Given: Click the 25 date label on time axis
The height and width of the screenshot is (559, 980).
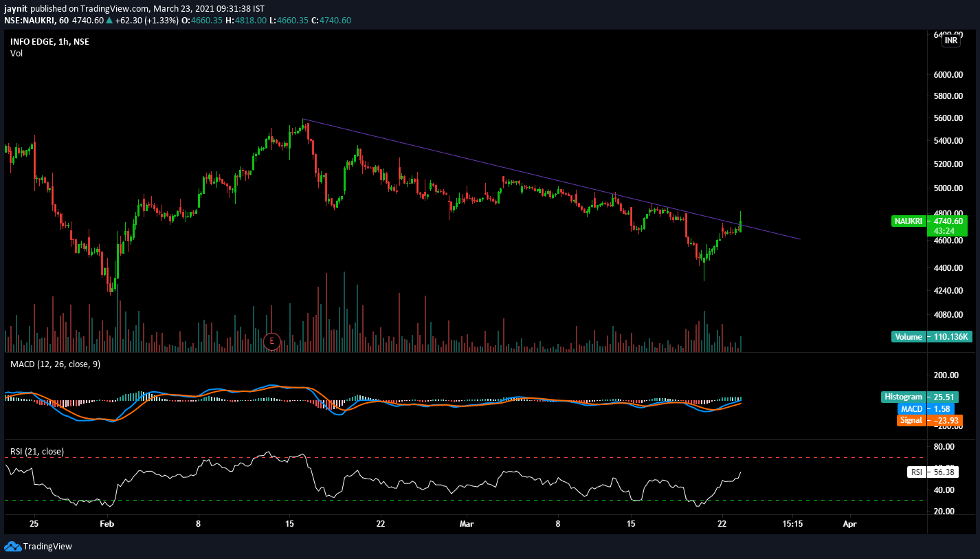Looking at the screenshot, I should (x=34, y=524).
